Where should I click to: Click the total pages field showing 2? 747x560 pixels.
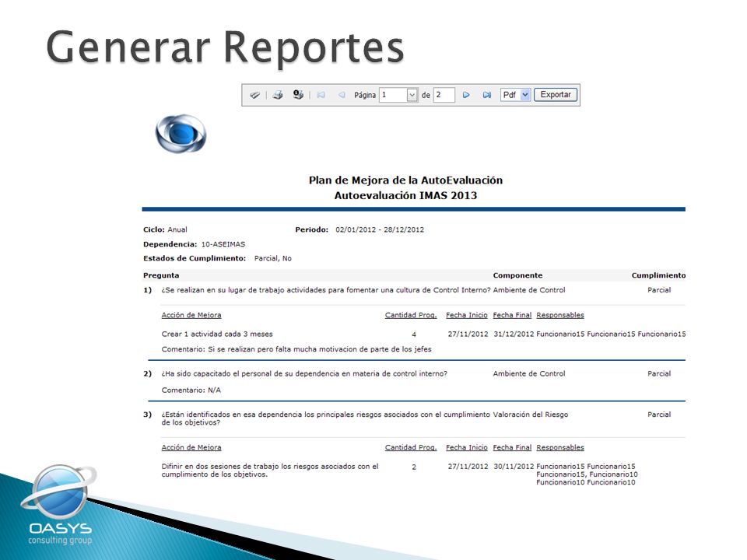444,95
